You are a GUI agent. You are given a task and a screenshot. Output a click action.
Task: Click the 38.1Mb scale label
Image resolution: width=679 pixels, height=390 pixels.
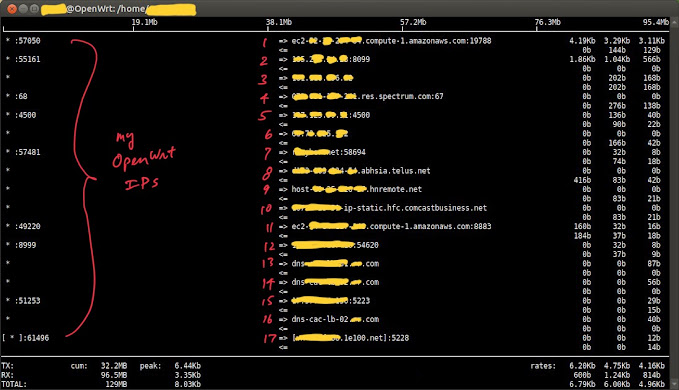(279, 22)
